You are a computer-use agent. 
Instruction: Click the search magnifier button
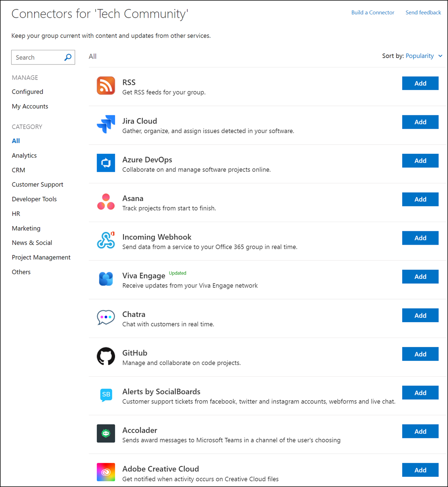tap(68, 57)
